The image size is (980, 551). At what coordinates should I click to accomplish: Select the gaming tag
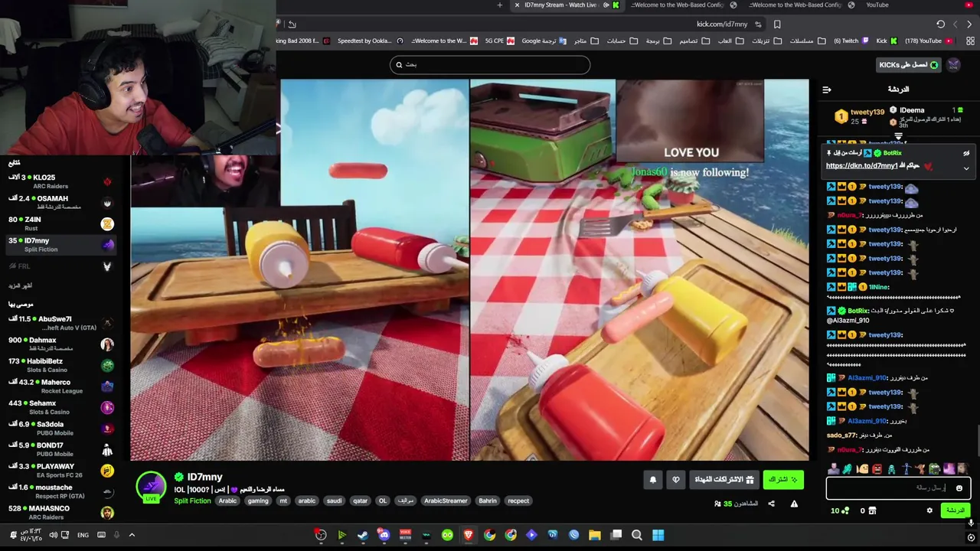click(x=258, y=501)
